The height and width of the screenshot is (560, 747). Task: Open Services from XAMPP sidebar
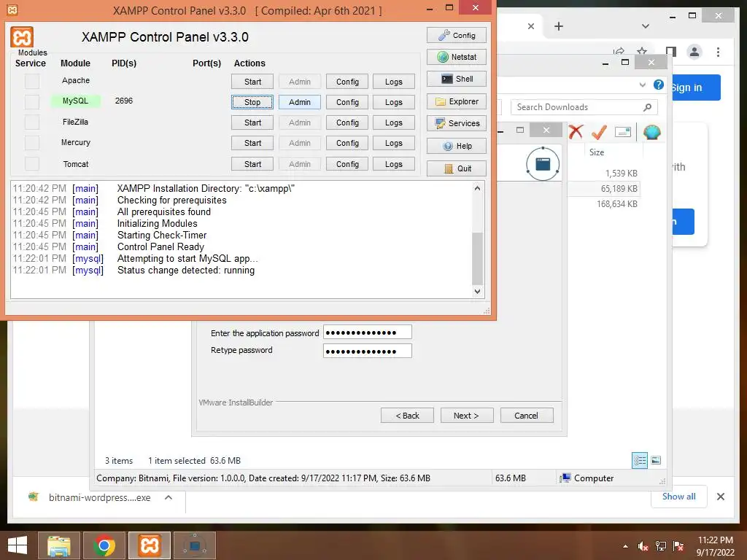tap(457, 123)
